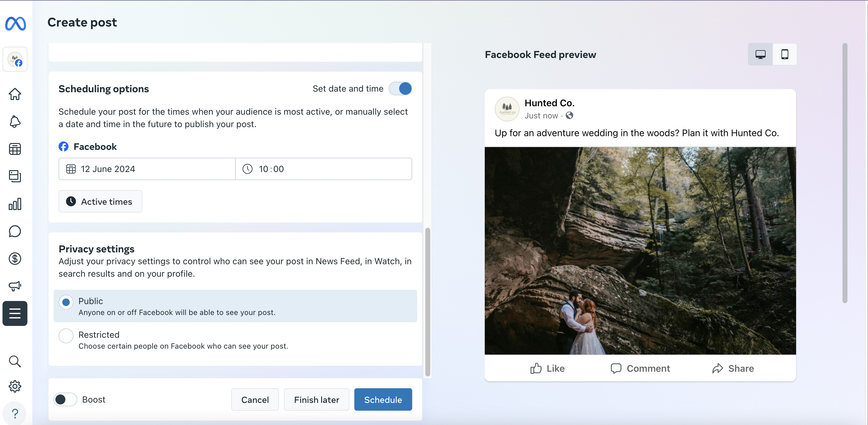868x425 pixels.
Task: Open Inbox chat bubble icon
Action: point(15,232)
